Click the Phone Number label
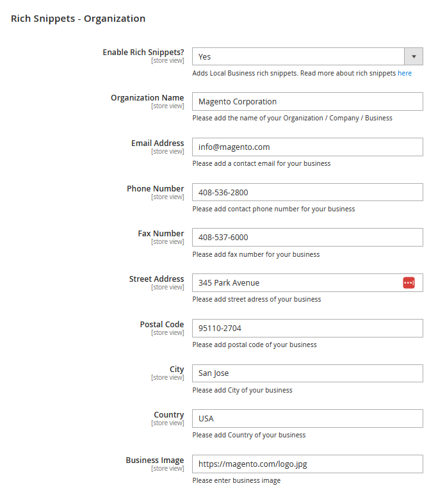 click(x=155, y=189)
